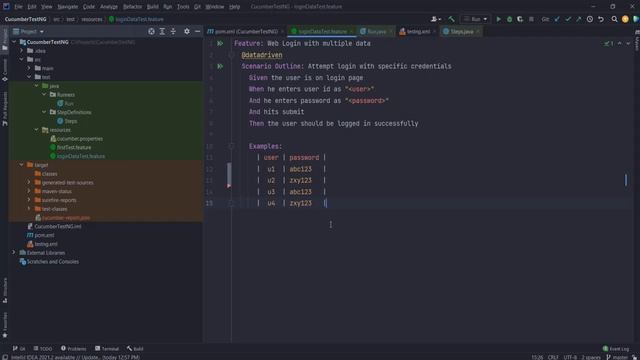Click the 2 spaces indent status entry
Image resolution: width=640 pixels, height=360 pixels.
[591, 357]
